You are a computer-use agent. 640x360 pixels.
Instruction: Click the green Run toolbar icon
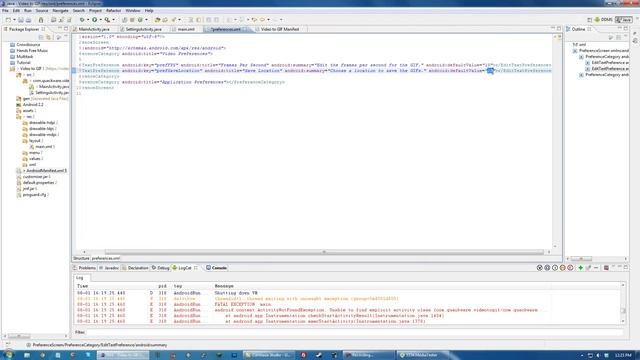[95, 20]
